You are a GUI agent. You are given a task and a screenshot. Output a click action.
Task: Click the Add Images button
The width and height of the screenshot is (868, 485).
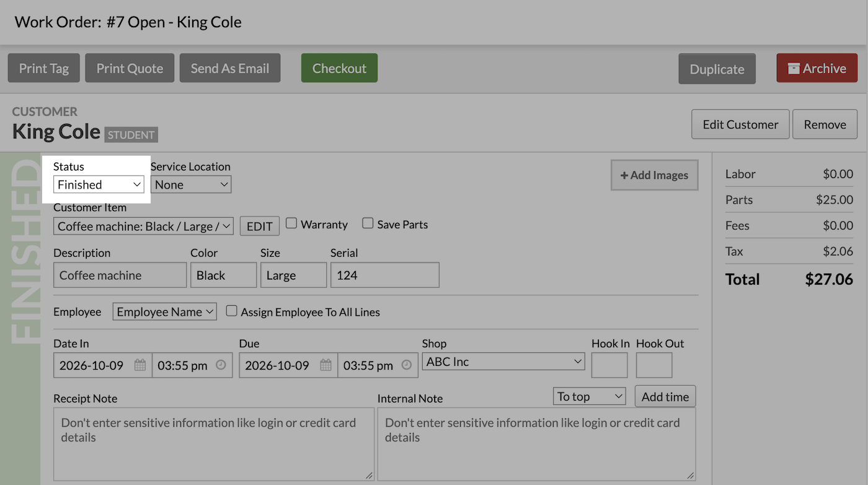click(655, 175)
